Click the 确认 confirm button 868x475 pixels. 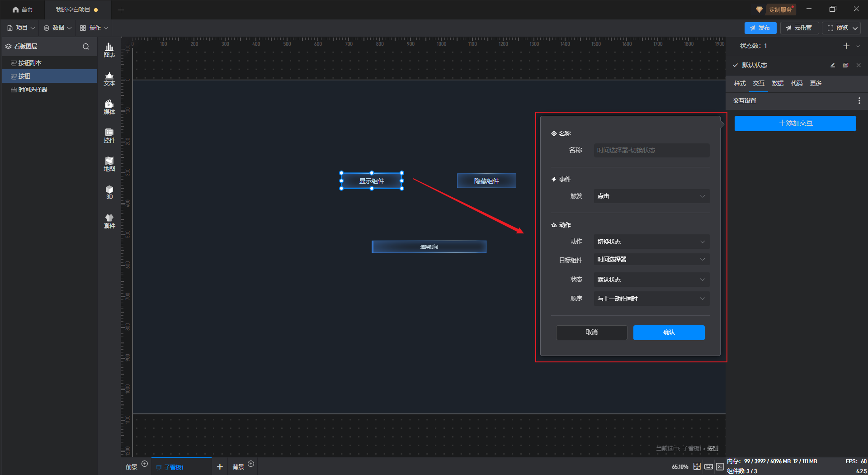[669, 332]
